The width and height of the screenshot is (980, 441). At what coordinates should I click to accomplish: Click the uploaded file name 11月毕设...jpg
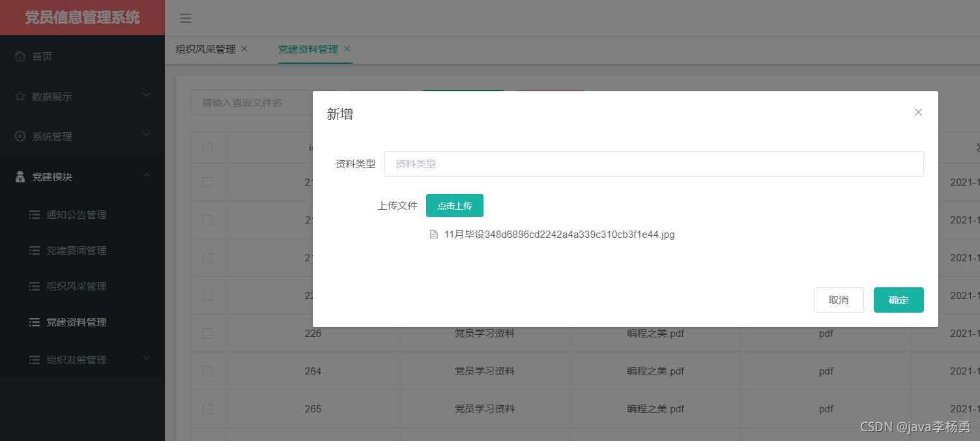[559, 235]
